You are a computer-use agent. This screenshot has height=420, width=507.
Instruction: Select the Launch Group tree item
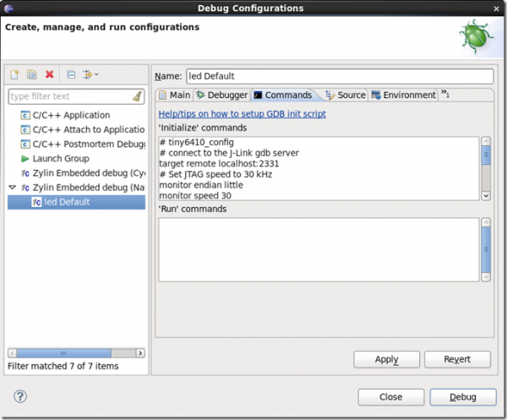click(60, 158)
